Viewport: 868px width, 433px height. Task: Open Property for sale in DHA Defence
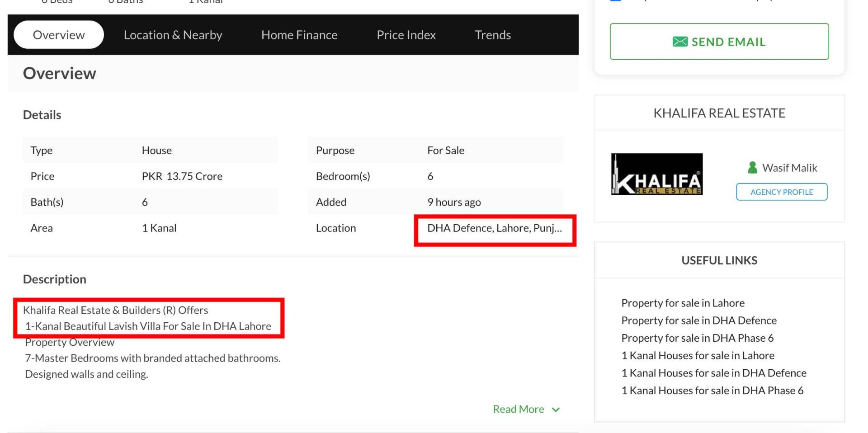[x=699, y=320]
